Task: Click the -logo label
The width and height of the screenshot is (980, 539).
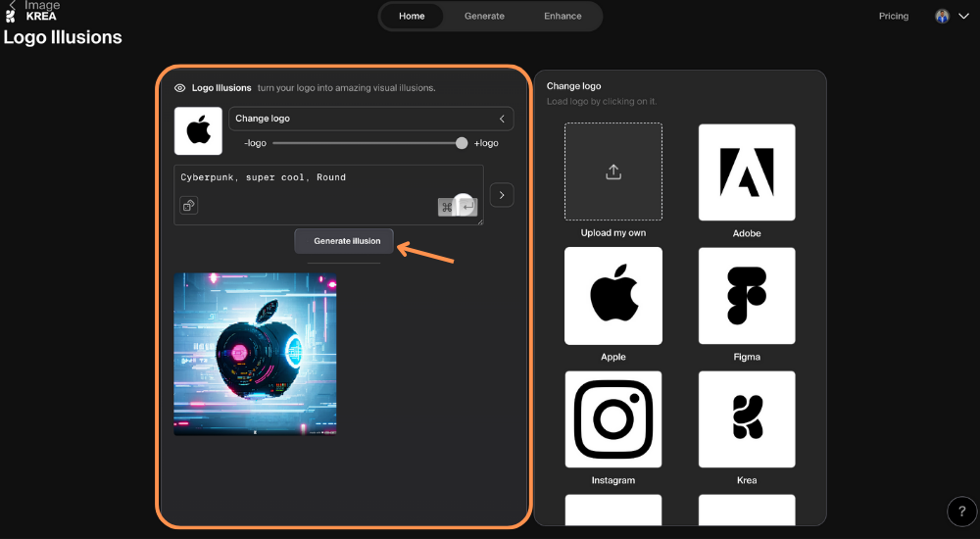Action: 255,143
